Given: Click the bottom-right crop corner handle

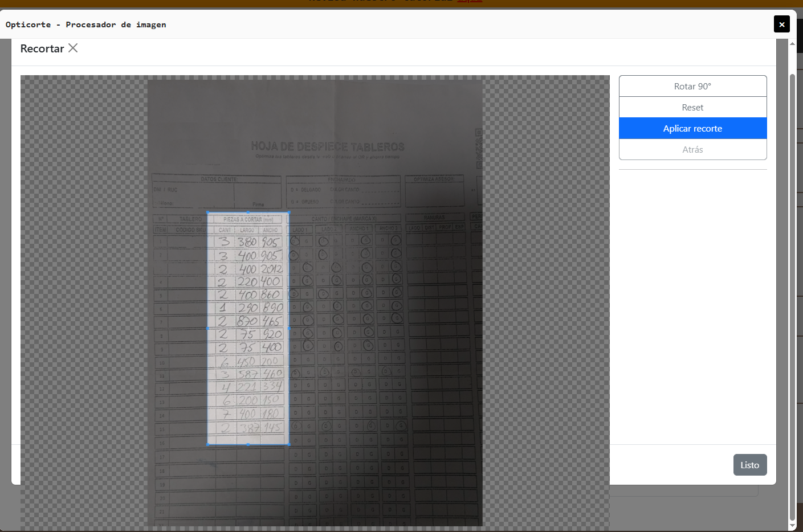Looking at the screenshot, I should tap(289, 444).
